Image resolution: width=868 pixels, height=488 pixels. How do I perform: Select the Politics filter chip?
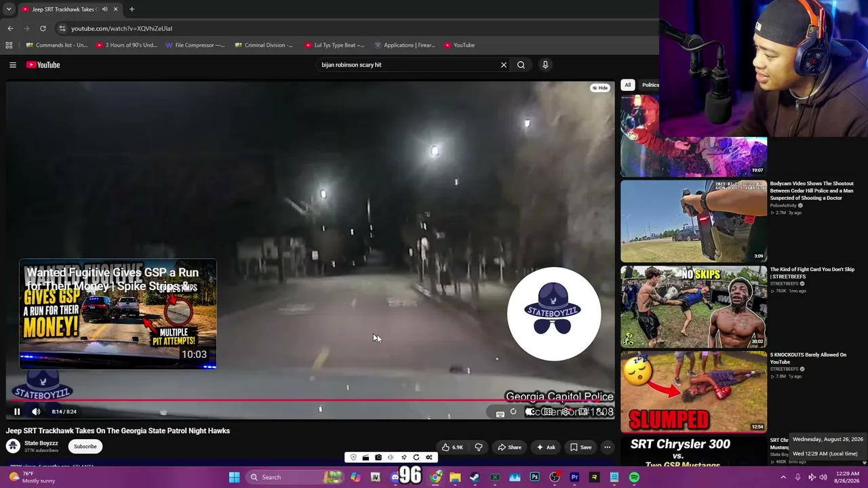pos(650,85)
